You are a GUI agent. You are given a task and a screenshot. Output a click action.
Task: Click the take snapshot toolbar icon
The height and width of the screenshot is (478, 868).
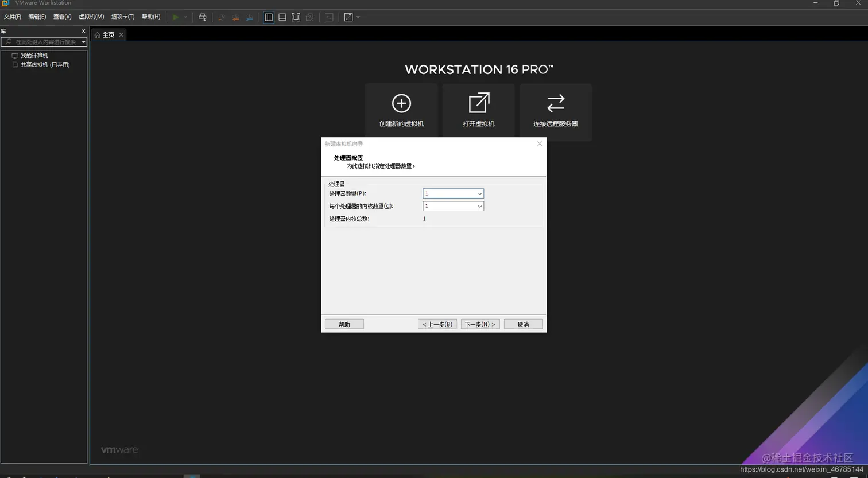tap(222, 17)
